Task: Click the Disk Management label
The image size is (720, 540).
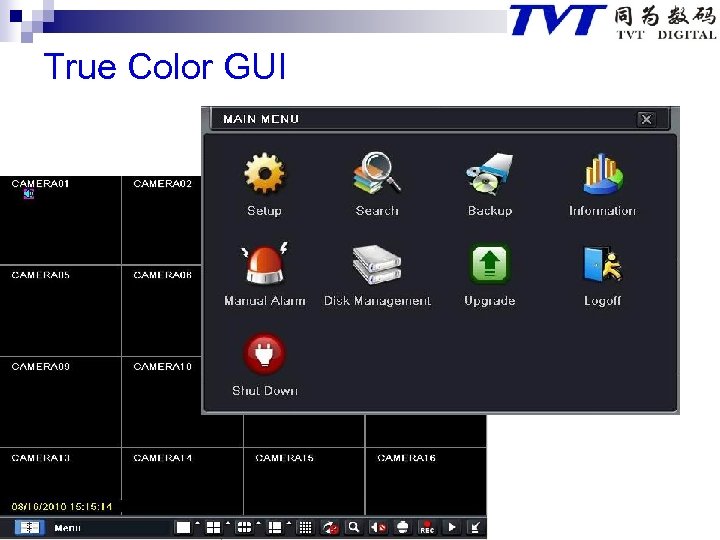Action: [x=377, y=301]
